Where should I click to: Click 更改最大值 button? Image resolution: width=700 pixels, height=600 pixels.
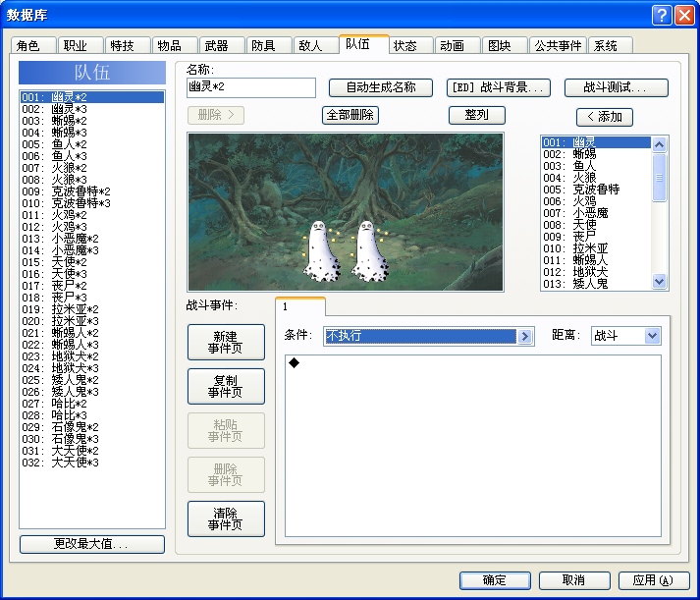pos(92,544)
